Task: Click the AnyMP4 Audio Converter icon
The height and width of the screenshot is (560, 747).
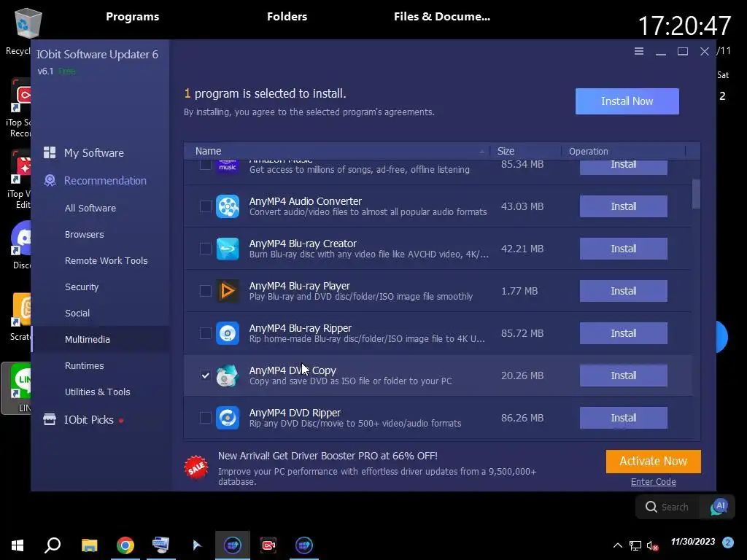Action: (x=228, y=206)
